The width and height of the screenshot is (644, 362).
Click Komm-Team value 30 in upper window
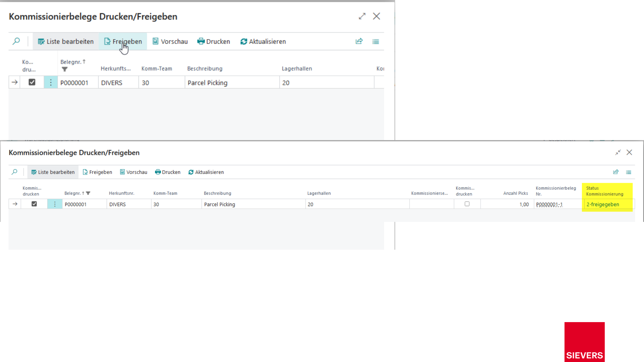(x=162, y=82)
